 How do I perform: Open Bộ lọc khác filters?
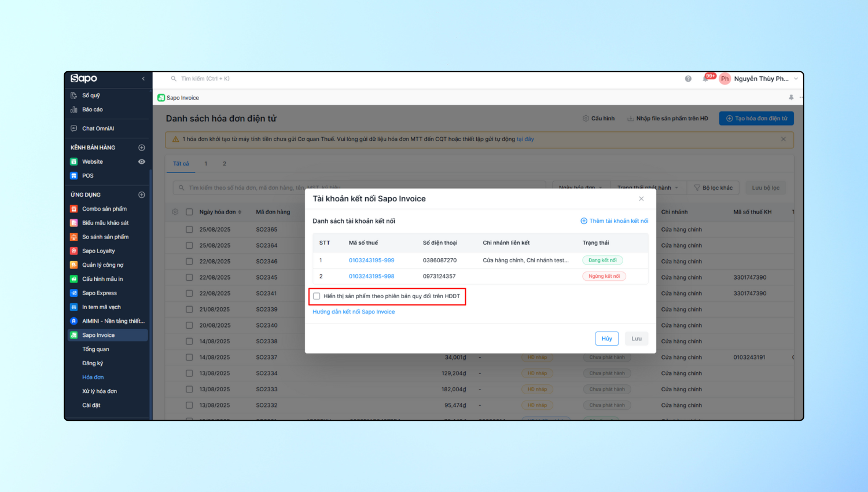click(x=713, y=188)
